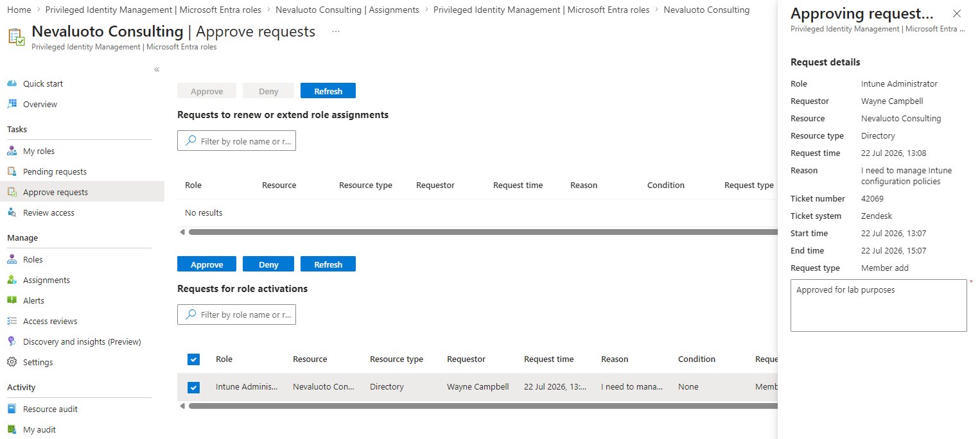The image size is (980, 439).
Task: Click the Home breadcrumb link
Action: (18, 10)
